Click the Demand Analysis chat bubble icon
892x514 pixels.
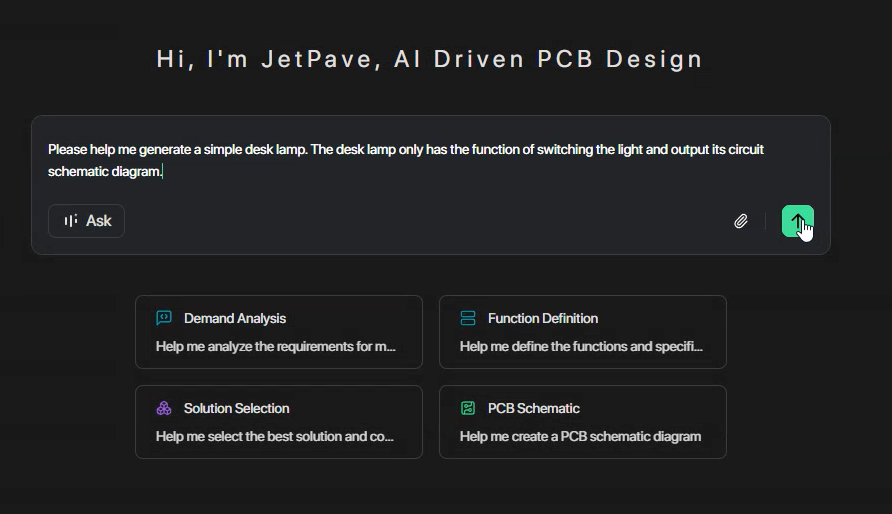point(164,318)
